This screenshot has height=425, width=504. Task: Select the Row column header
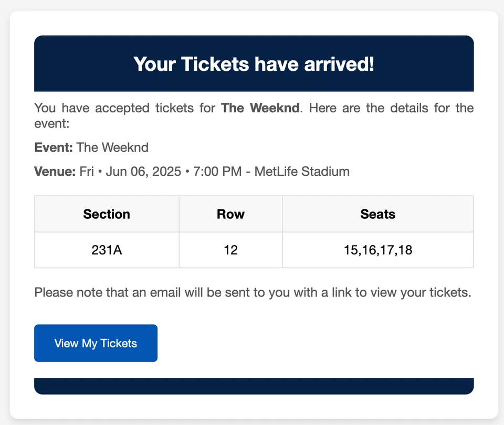point(230,214)
